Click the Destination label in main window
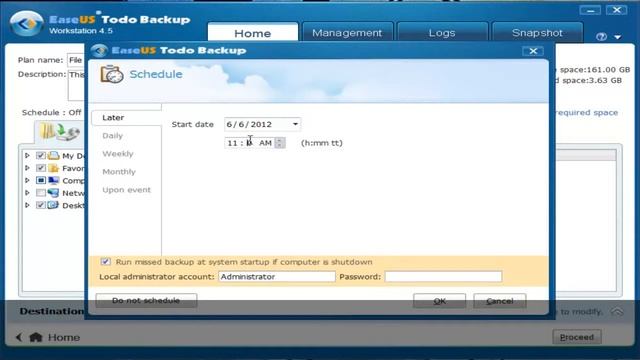The image size is (640, 360). [52, 311]
